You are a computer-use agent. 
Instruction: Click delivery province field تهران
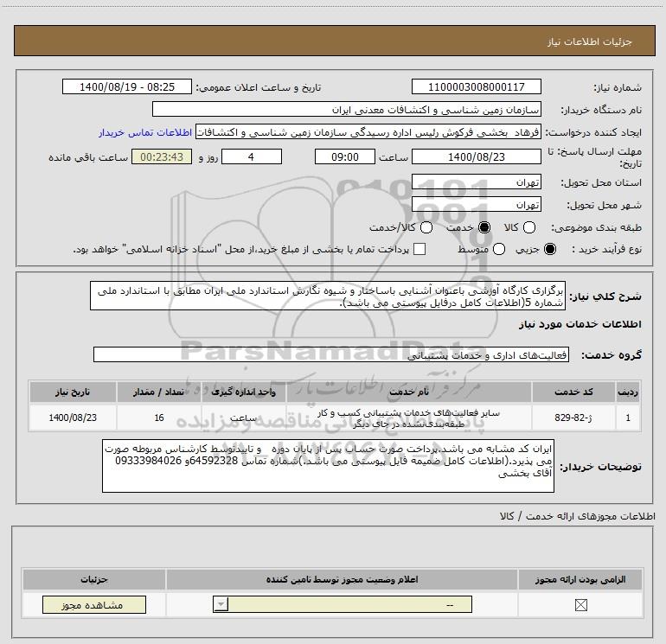476,182
